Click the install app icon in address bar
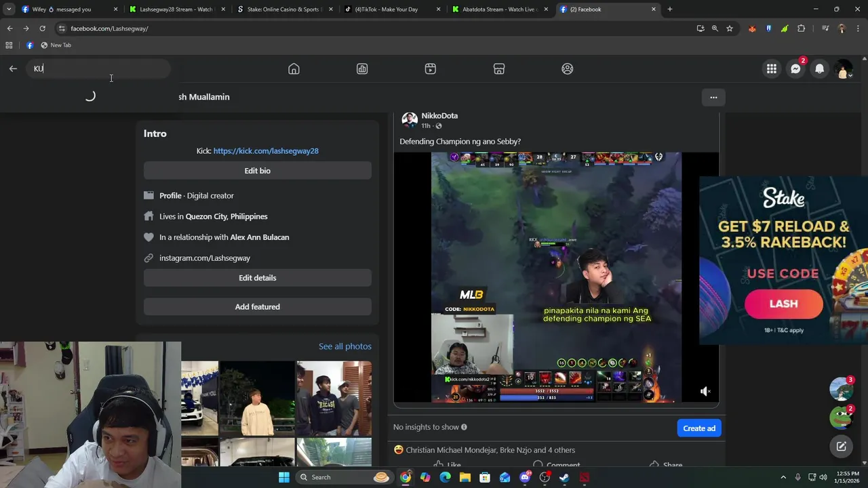 pyautogui.click(x=701, y=28)
